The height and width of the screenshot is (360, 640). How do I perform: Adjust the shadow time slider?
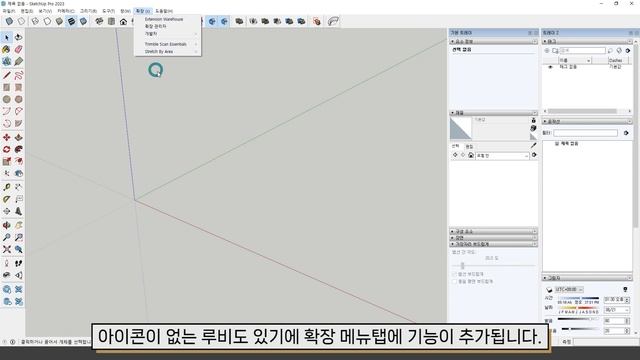click(x=578, y=298)
